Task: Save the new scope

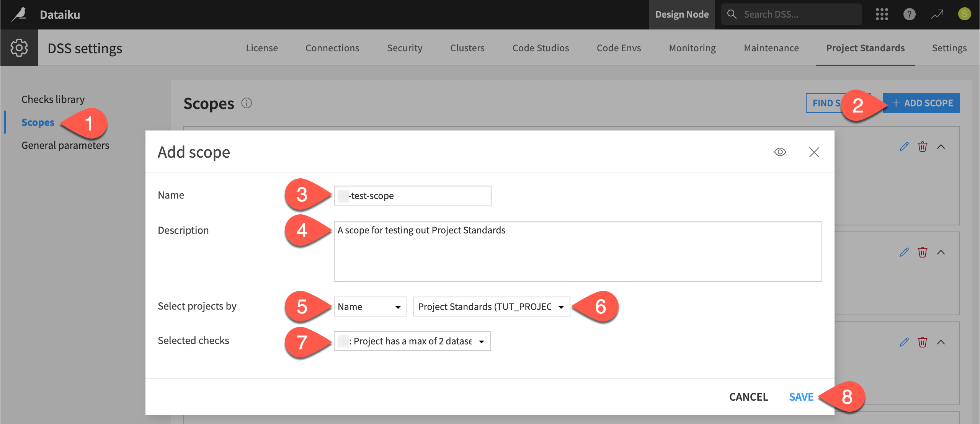Action: pyautogui.click(x=801, y=397)
